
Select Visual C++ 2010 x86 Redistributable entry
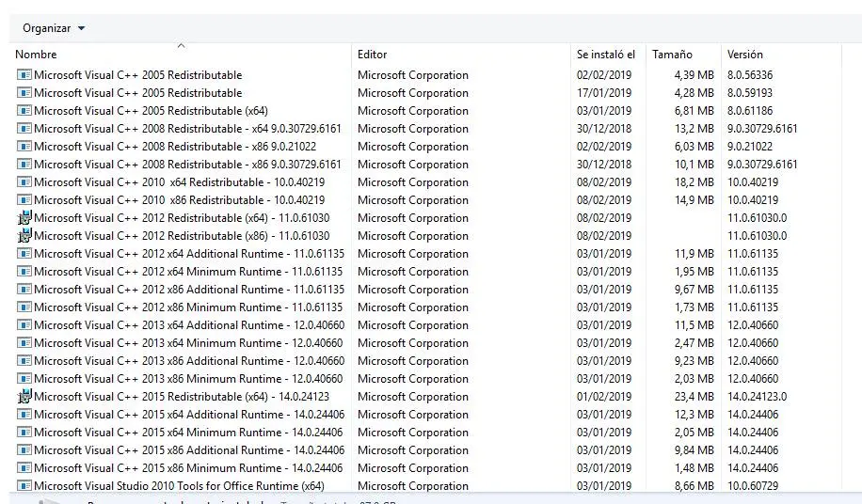(179, 200)
